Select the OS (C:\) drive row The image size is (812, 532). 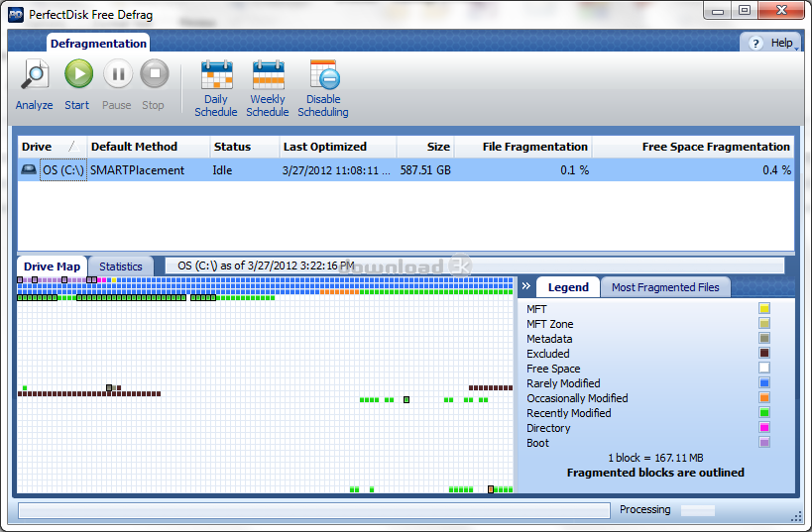[406, 170]
